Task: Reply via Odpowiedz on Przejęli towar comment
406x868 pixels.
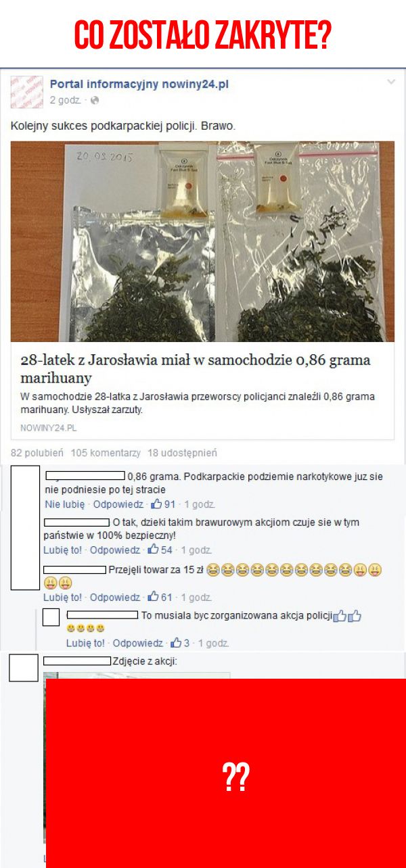Action: click(x=115, y=598)
